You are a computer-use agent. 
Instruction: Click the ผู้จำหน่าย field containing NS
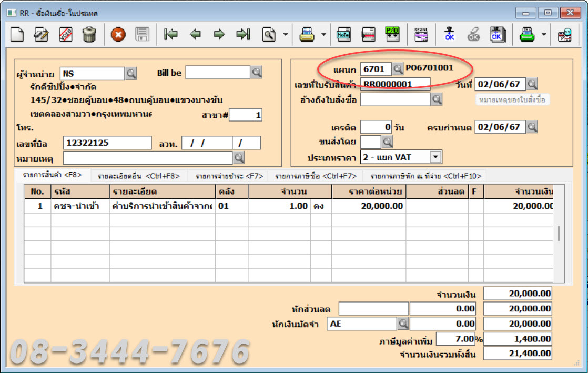[x=92, y=74]
